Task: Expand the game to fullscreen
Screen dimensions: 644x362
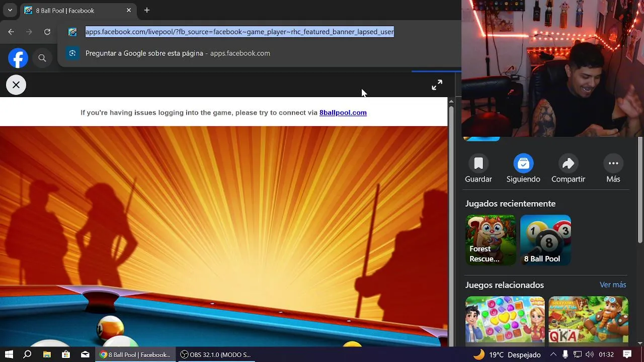Action: pyautogui.click(x=437, y=85)
